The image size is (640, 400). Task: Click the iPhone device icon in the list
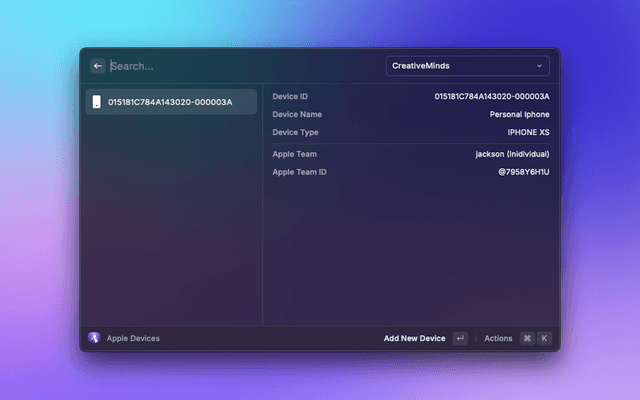[x=96, y=102]
